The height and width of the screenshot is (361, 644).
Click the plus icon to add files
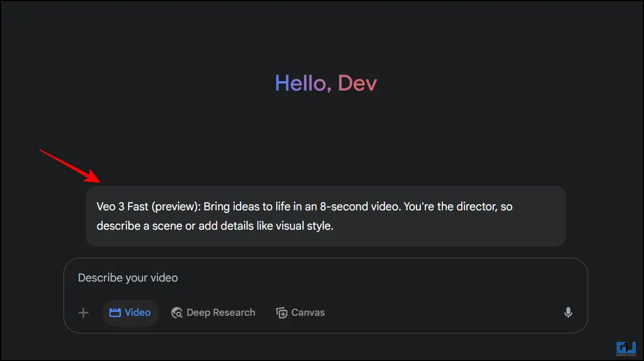(x=83, y=312)
